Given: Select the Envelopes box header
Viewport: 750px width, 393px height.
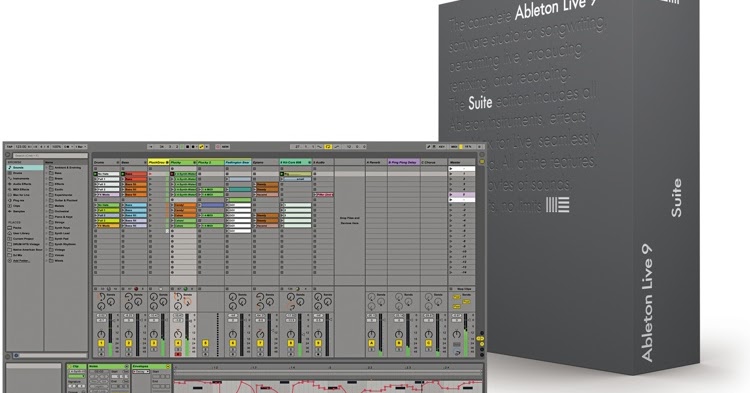Looking at the screenshot, I should click(151, 366).
